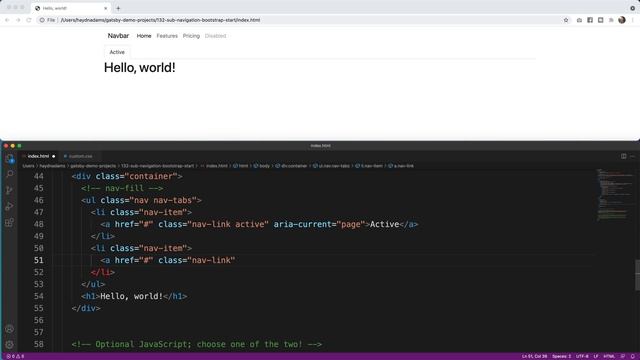This screenshot has height=360, width=640.
Task: Click the square extension icon next to the puzzle icon
Action: 600,20
